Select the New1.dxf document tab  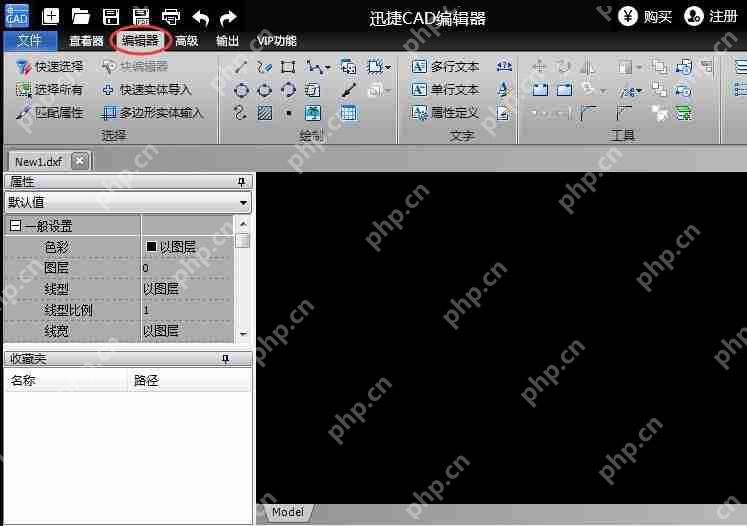(x=39, y=162)
